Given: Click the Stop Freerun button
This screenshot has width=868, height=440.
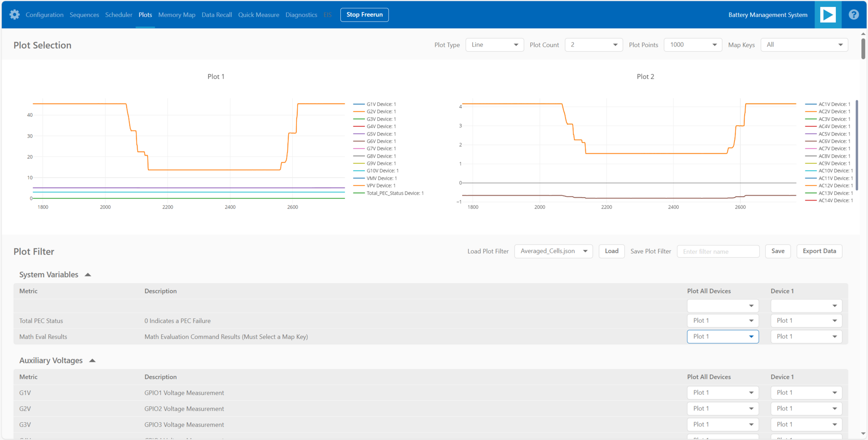Looking at the screenshot, I should click(364, 14).
